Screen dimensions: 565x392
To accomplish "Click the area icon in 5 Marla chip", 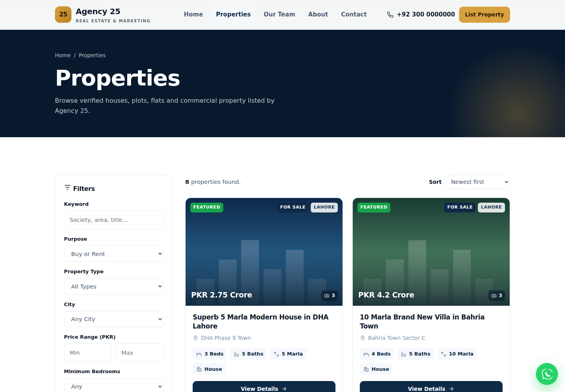I will (276, 354).
